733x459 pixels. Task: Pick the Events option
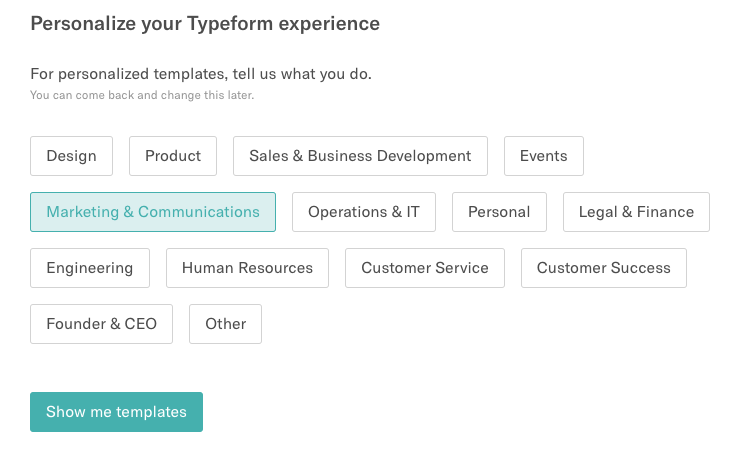pos(544,156)
